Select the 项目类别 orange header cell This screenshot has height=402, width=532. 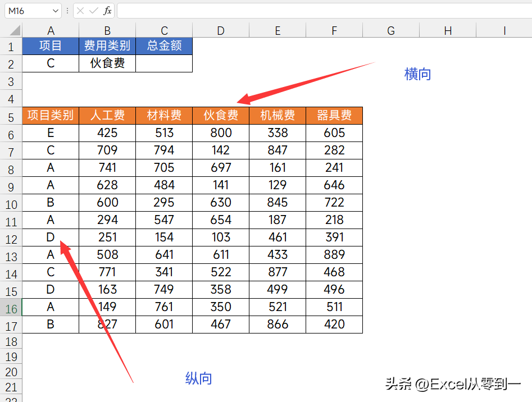[51, 116]
